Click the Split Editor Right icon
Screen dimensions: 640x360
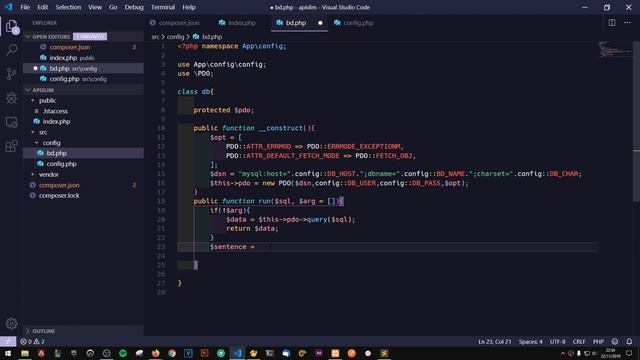[612, 23]
